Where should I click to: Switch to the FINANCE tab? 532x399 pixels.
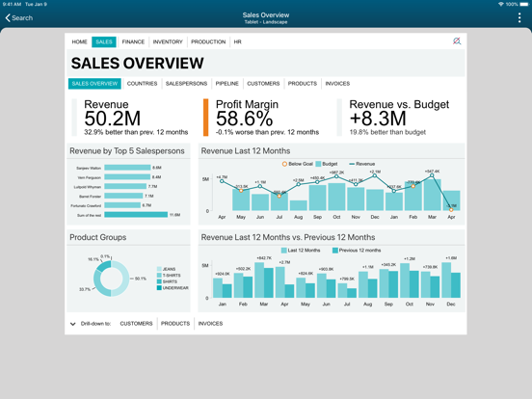133,41
